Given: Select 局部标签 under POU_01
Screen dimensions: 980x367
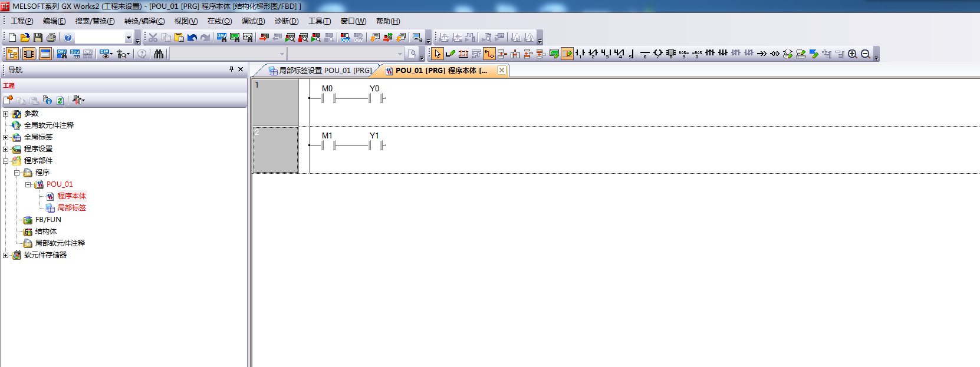Looking at the screenshot, I should pyautogui.click(x=71, y=208).
